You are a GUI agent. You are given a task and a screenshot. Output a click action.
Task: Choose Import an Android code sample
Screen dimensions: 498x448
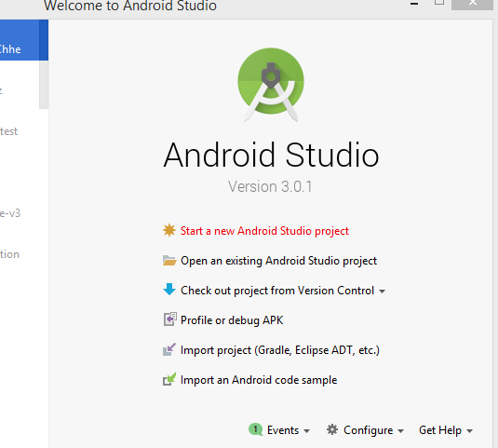pyautogui.click(x=259, y=380)
